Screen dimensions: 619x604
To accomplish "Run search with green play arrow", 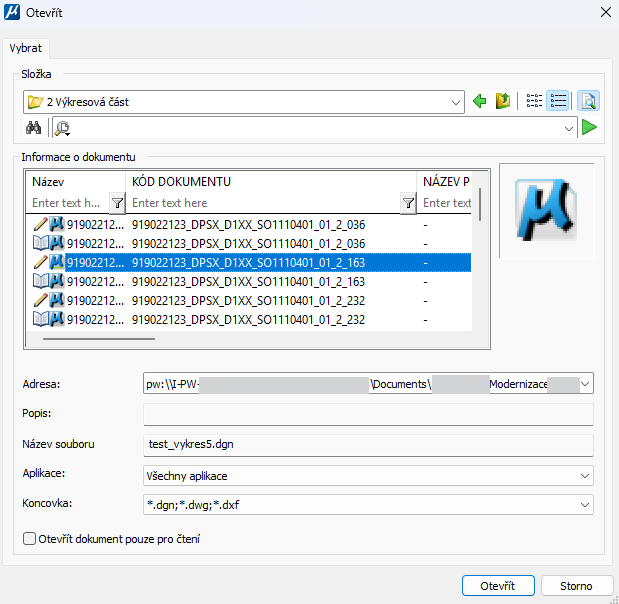I will (589, 127).
